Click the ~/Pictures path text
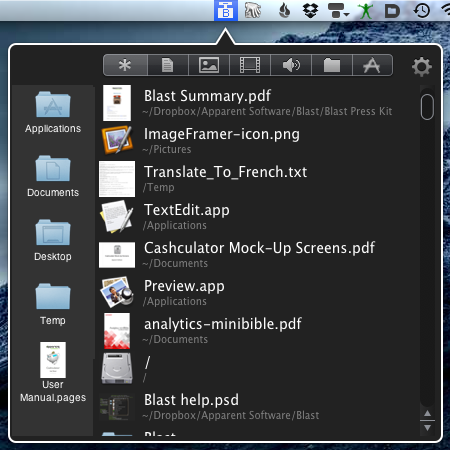The width and height of the screenshot is (450, 450). tap(167, 149)
